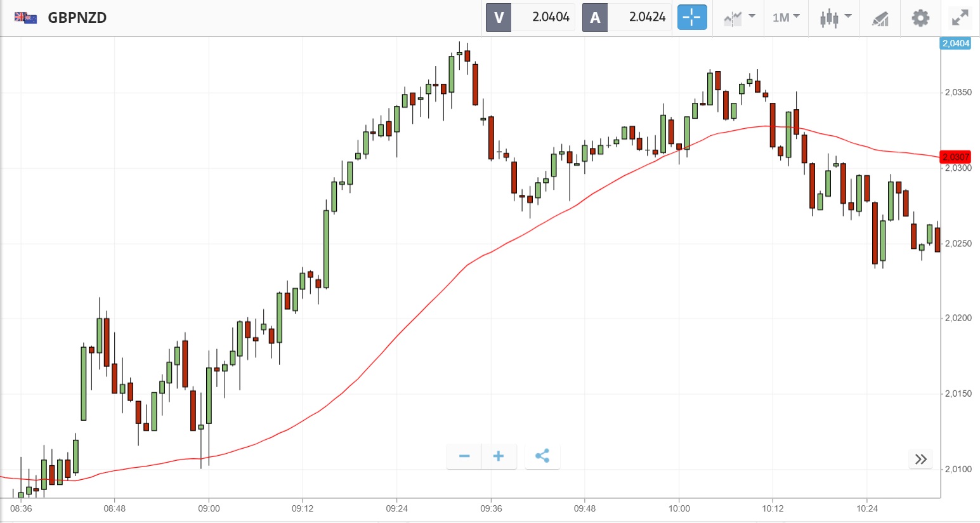The width and height of the screenshot is (980, 523).
Task: Expand chart to fullscreen
Action: 960,18
